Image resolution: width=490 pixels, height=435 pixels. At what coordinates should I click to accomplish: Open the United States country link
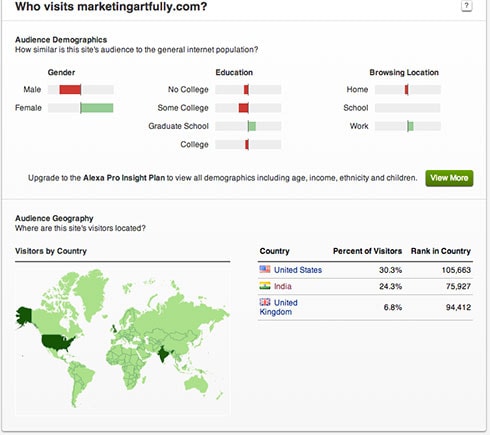point(298,270)
